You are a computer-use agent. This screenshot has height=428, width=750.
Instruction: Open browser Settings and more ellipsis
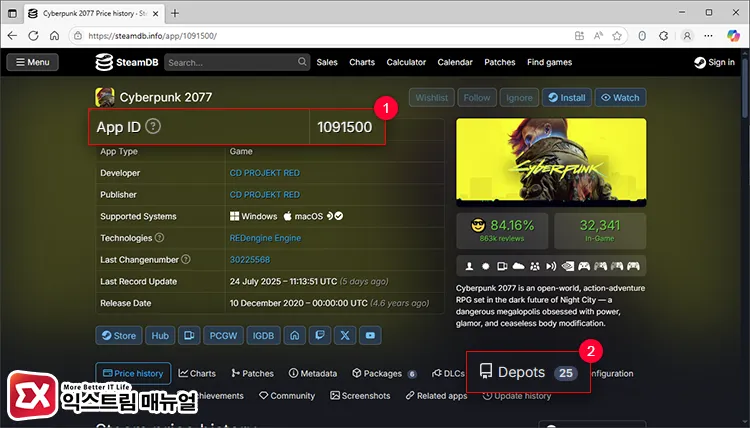(708, 36)
